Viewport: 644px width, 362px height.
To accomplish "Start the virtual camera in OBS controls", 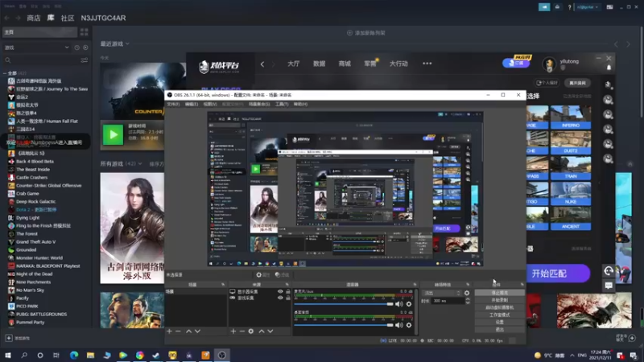I will [x=499, y=307].
